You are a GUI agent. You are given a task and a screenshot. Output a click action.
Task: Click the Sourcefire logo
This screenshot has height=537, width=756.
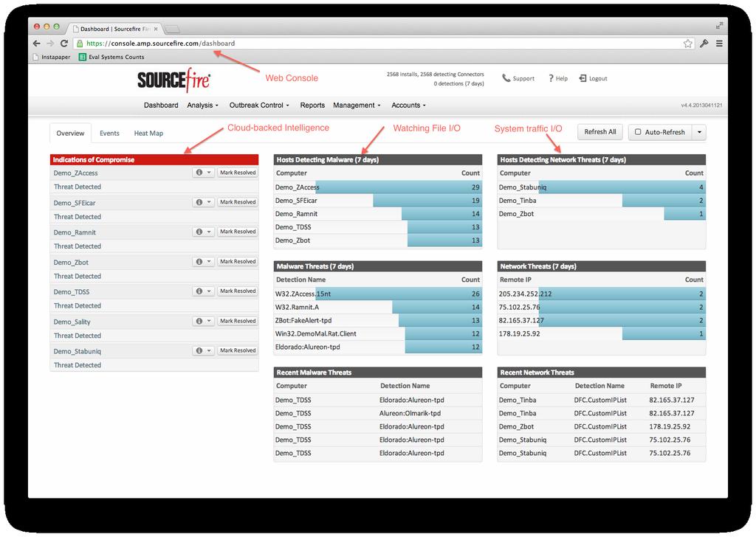coord(174,80)
